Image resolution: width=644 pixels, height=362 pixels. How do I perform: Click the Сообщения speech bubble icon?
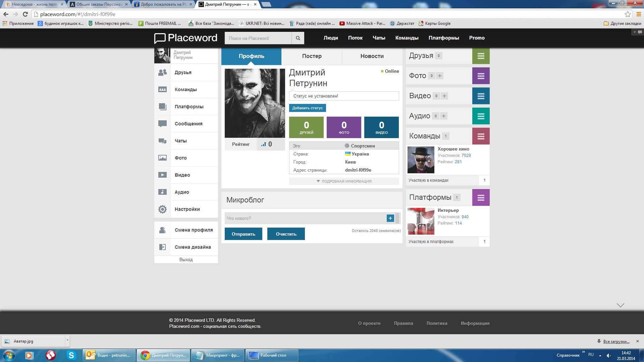(x=163, y=124)
